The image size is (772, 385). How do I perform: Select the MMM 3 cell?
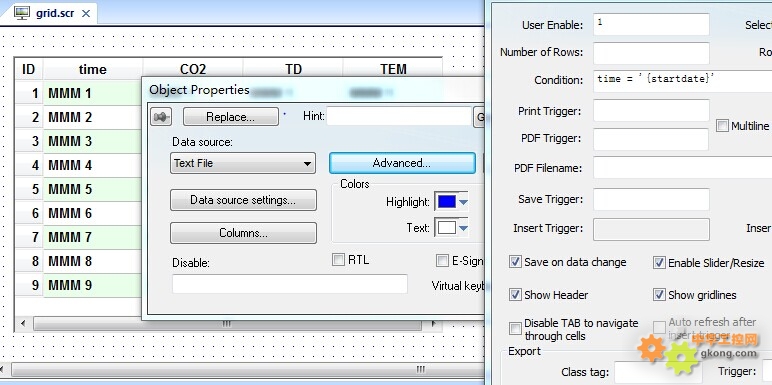[x=93, y=141]
